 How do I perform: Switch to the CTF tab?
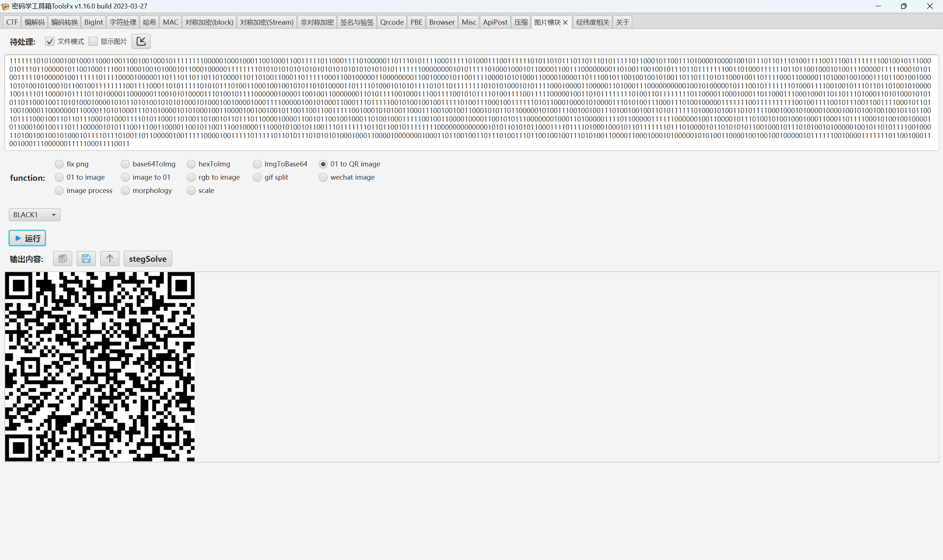(12, 22)
